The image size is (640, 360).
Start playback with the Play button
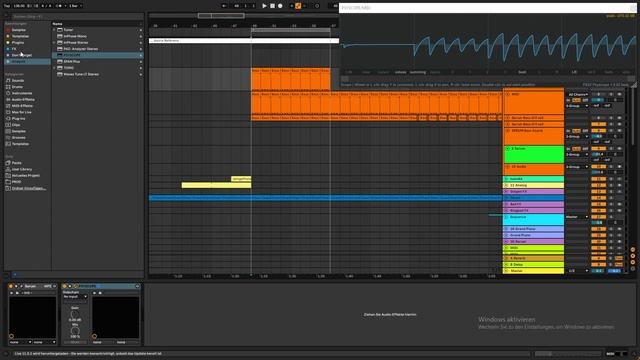[264, 6]
